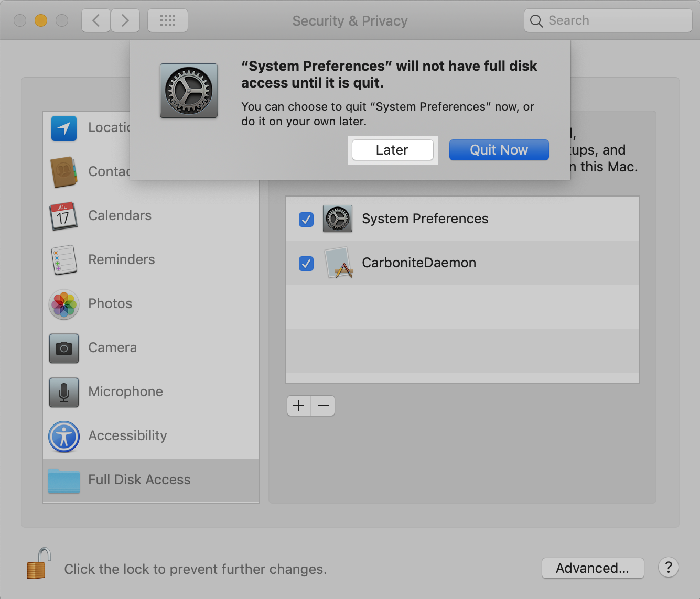
Task: Open Advanced options
Action: [593, 568]
